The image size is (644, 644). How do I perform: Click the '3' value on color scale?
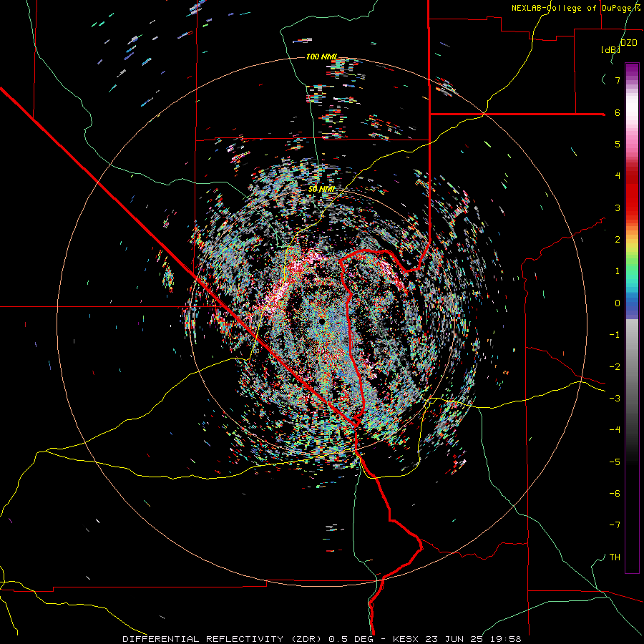pos(618,208)
